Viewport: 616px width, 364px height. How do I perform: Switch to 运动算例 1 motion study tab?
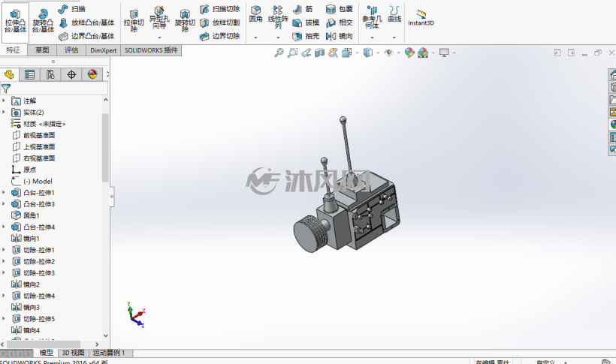coord(109,353)
